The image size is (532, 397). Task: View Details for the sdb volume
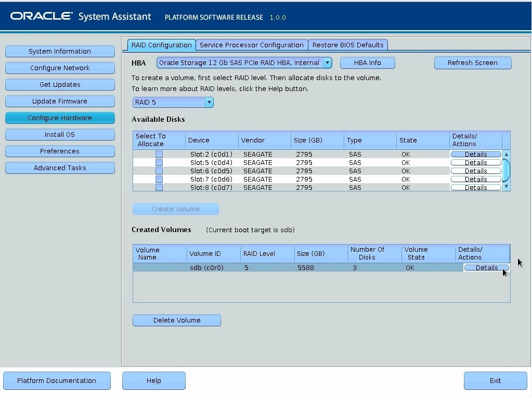click(486, 267)
